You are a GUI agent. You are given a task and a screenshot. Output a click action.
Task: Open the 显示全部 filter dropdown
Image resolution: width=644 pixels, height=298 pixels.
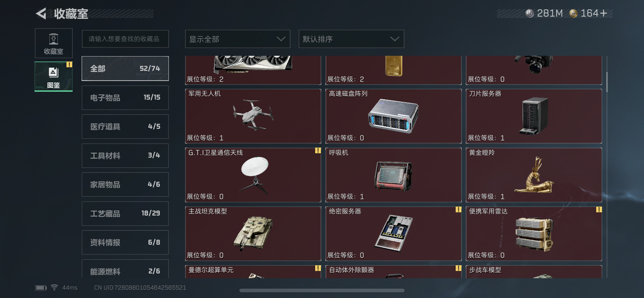coord(238,39)
